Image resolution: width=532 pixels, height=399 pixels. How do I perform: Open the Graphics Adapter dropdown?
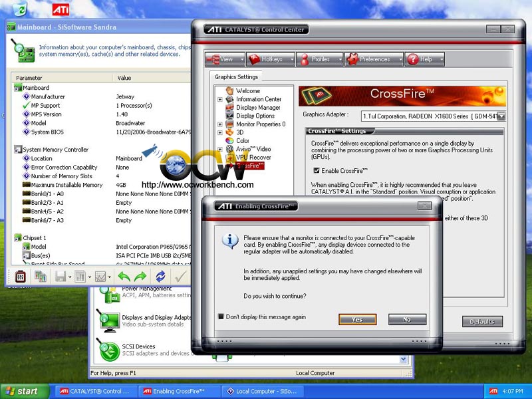pyautogui.click(x=501, y=116)
